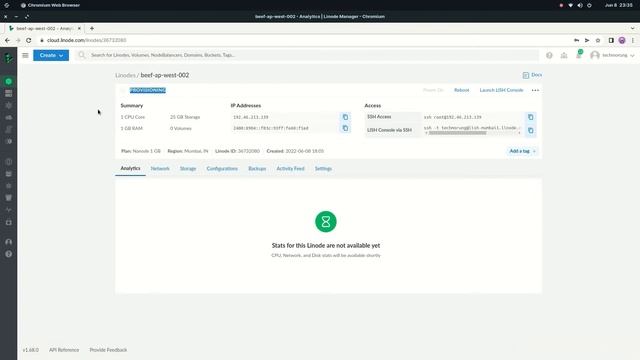Open the tab search chevron
Screen dimensions: 640x360
pos(633,29)
